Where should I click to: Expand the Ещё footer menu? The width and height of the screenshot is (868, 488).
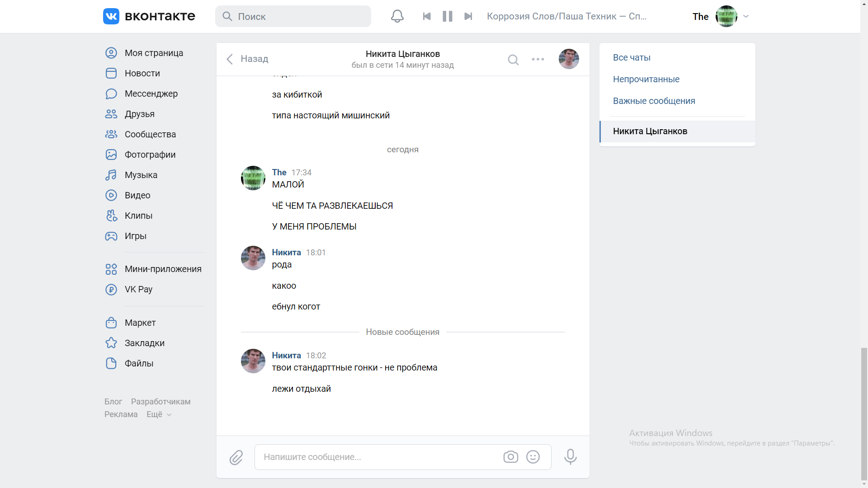pyautogui.click(x=159, y=414)
